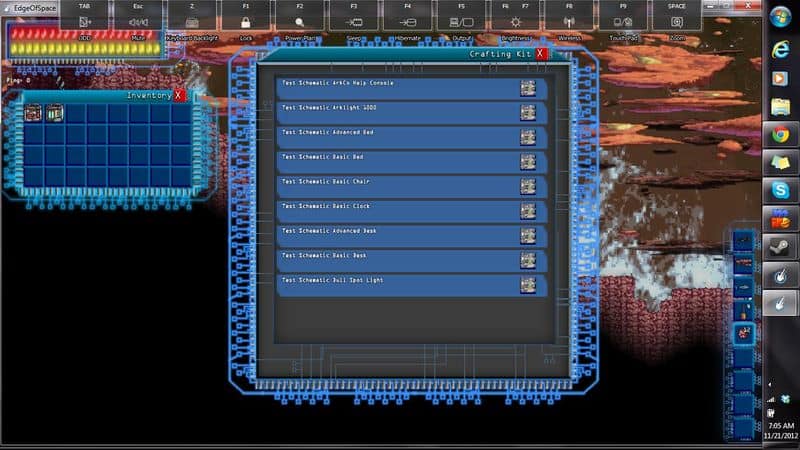Close the Inventory panel
Viewport: 800px width, 450px height.
click(x=178, y=95)
